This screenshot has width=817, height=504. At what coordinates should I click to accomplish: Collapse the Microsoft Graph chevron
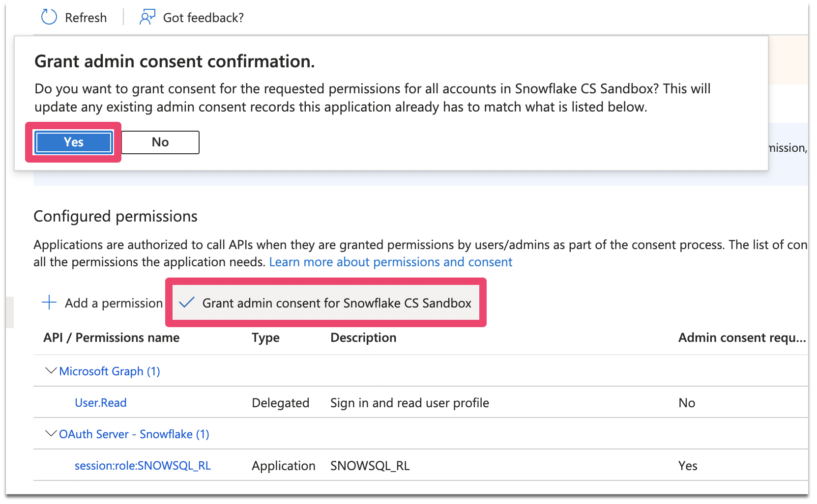pyautogui.click(x=51, y=370)
